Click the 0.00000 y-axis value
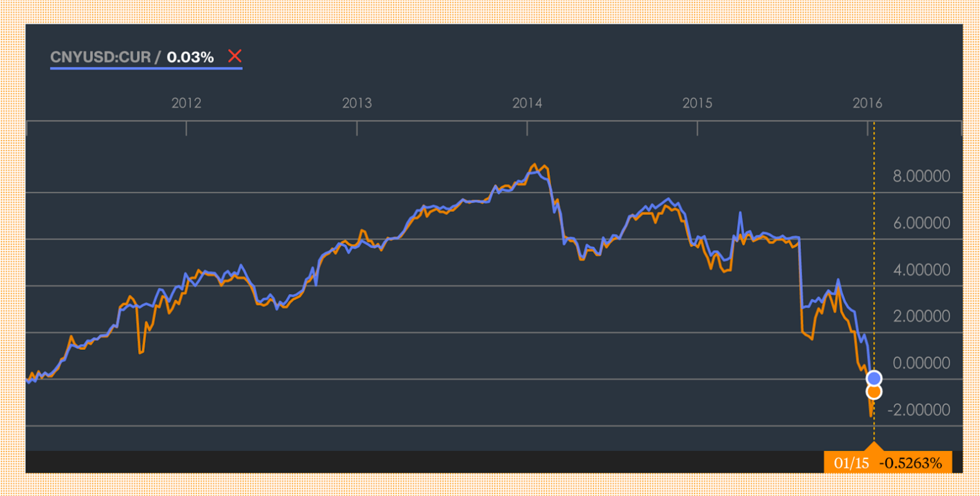The image size is (980, 496). pos(921,363)
